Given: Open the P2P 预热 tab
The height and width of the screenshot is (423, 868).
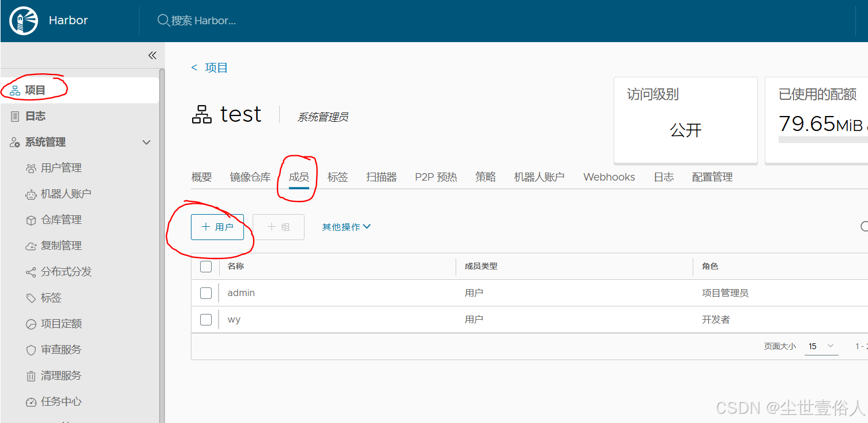Looking at the screenshot, I should [x=436, y=177].
